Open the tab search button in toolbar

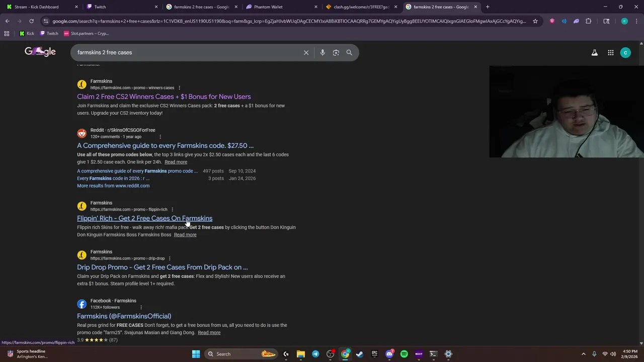606,21
